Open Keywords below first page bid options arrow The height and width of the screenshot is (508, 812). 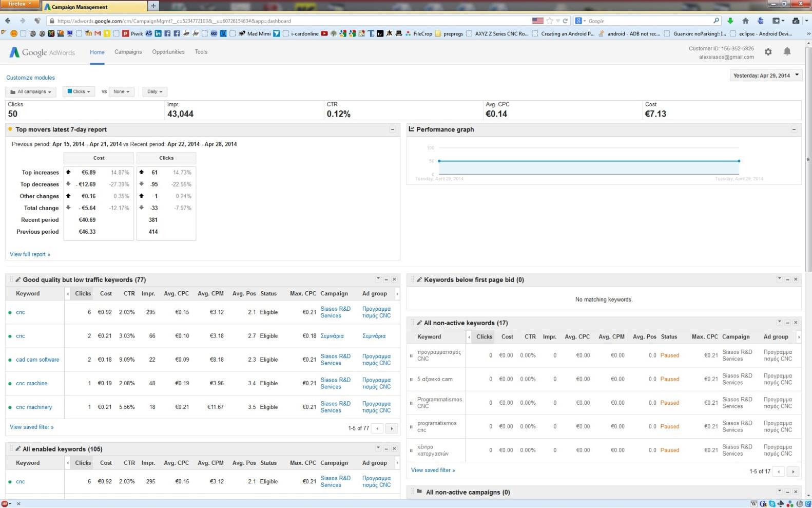click(x=779, y=278)
